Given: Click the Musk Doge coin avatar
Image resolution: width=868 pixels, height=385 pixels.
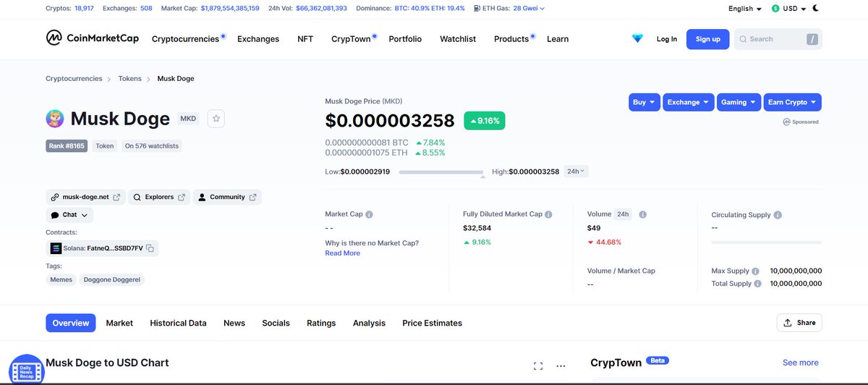Looking at the screenshot, I should (x=55, y=119).
